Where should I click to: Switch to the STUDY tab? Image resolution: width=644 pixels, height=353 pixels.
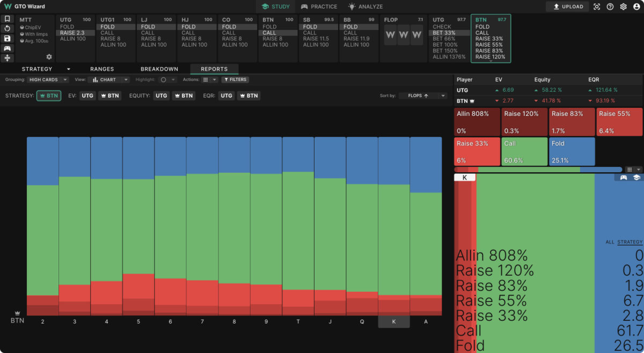276,6
